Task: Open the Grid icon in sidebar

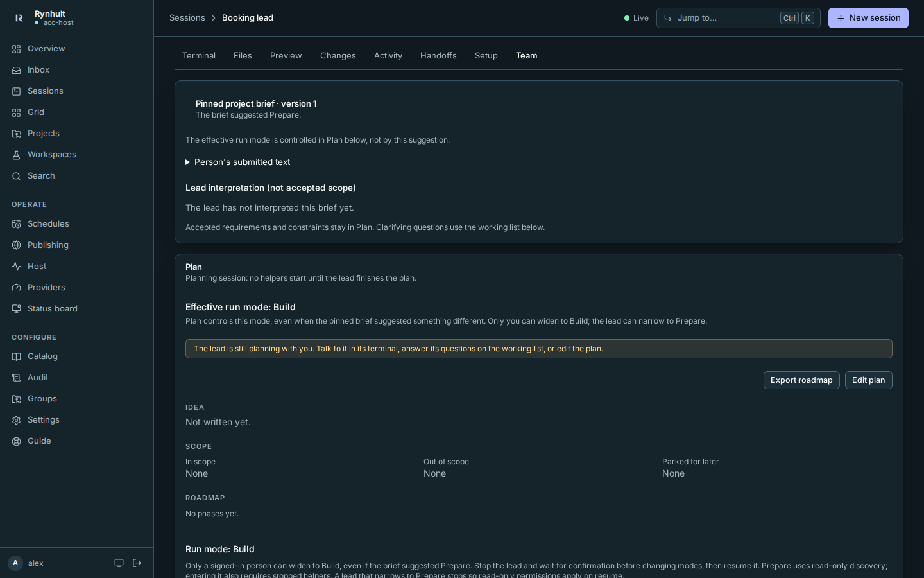Action: [x=16, y=112]
